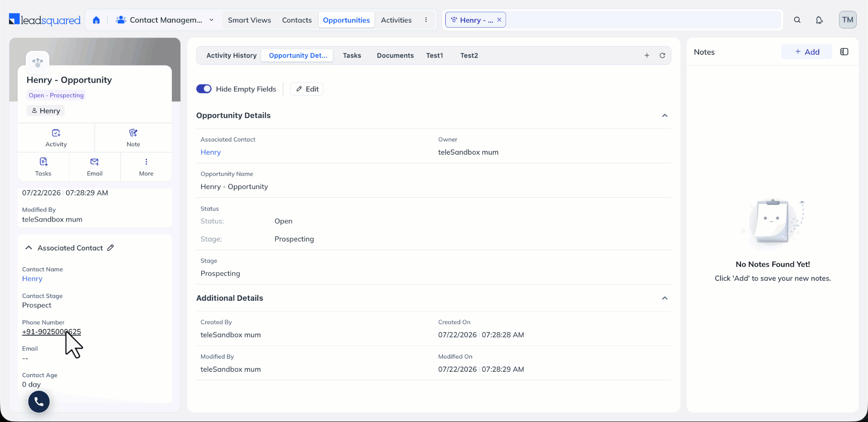Open the Henry associated contact link
Viewport: 868px width, 422px height.
click(211, 152)
